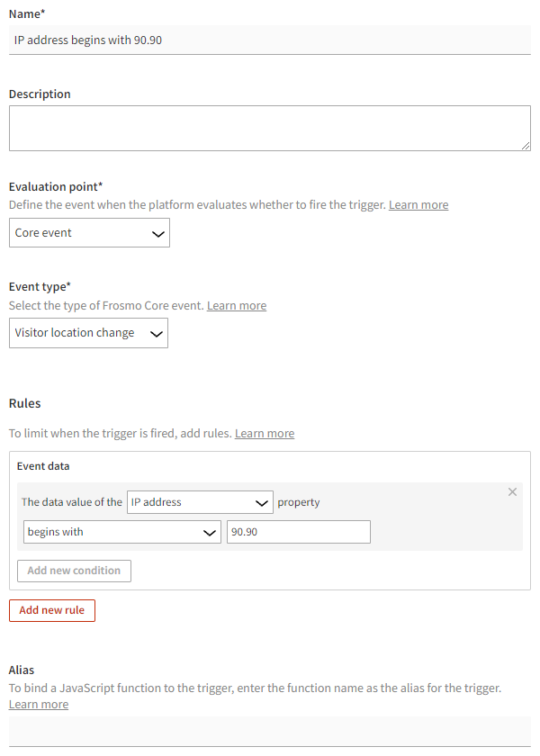540x756 pixels.
Task: Click the Add new condition button
Action: (73, 571)
